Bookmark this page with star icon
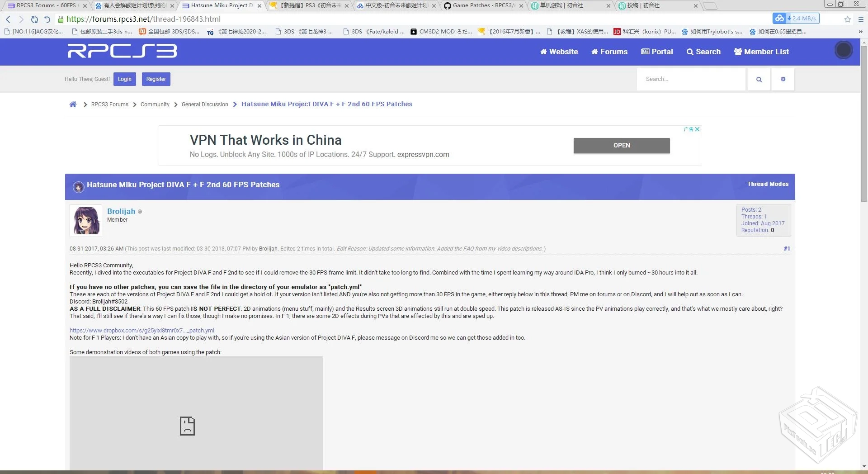 point(847,19)
